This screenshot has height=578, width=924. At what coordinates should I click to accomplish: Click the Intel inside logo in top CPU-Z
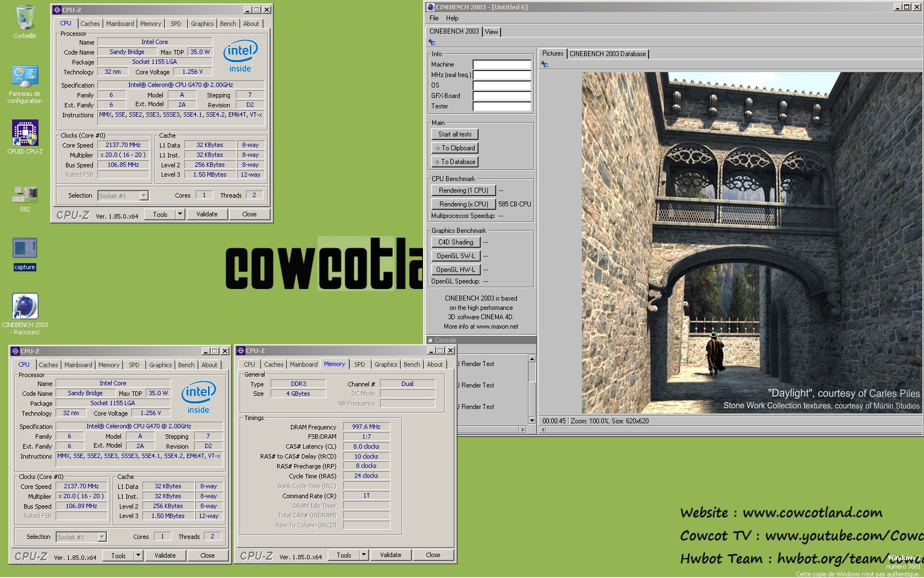[x=240, y=56]
